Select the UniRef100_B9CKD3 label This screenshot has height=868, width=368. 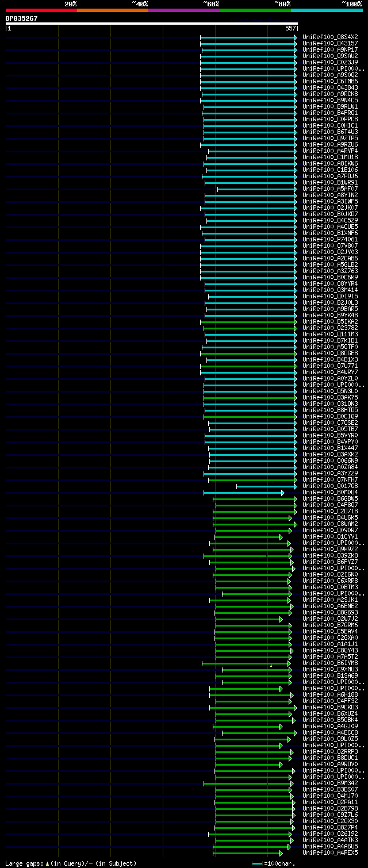tap(330, 707)
